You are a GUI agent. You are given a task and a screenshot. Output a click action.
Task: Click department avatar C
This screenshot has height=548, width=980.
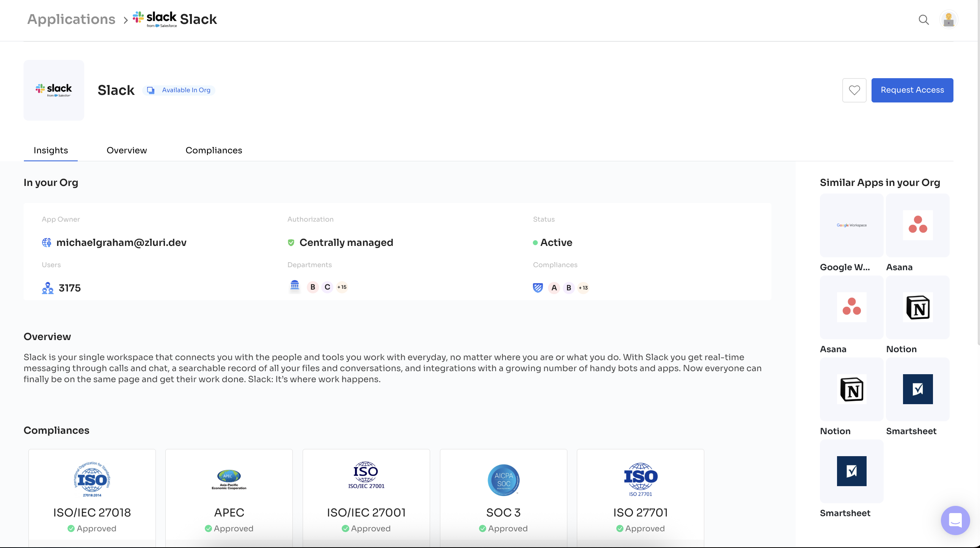(x=327, y=287)
